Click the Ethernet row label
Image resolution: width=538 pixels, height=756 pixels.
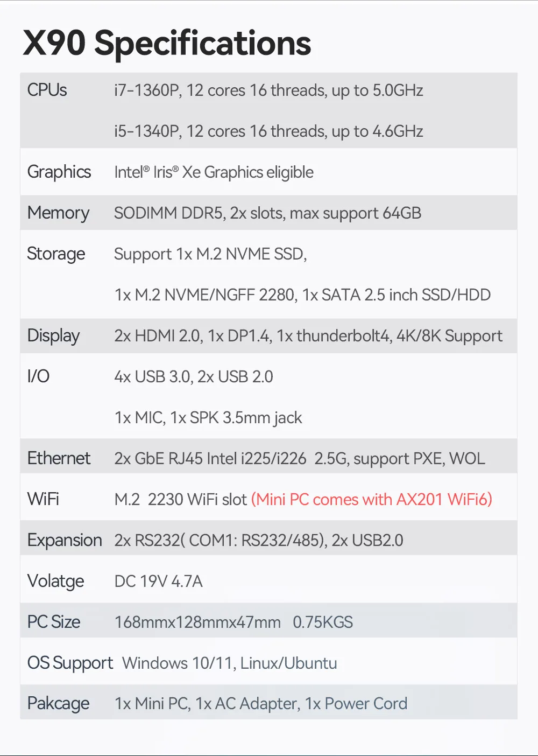[x=59, y=458]
